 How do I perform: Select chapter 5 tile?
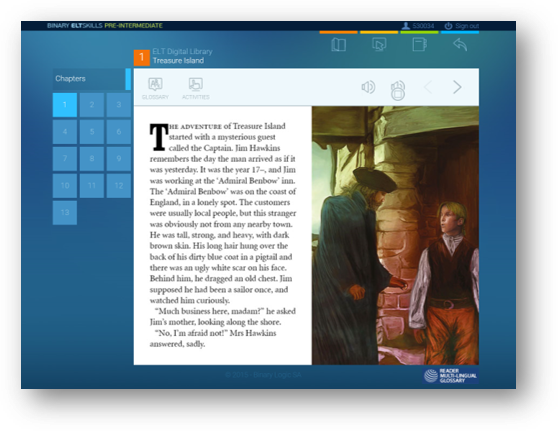(x=92, y=132)
